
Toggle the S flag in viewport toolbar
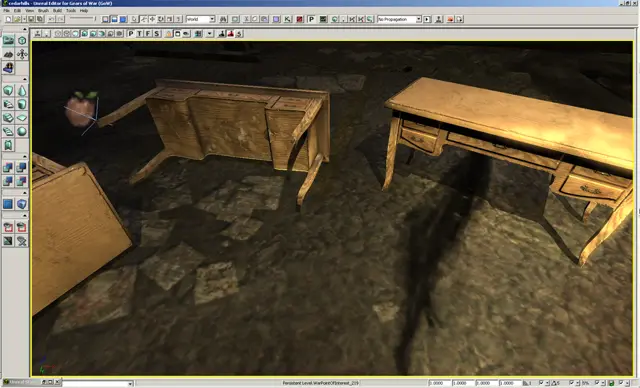157,34
